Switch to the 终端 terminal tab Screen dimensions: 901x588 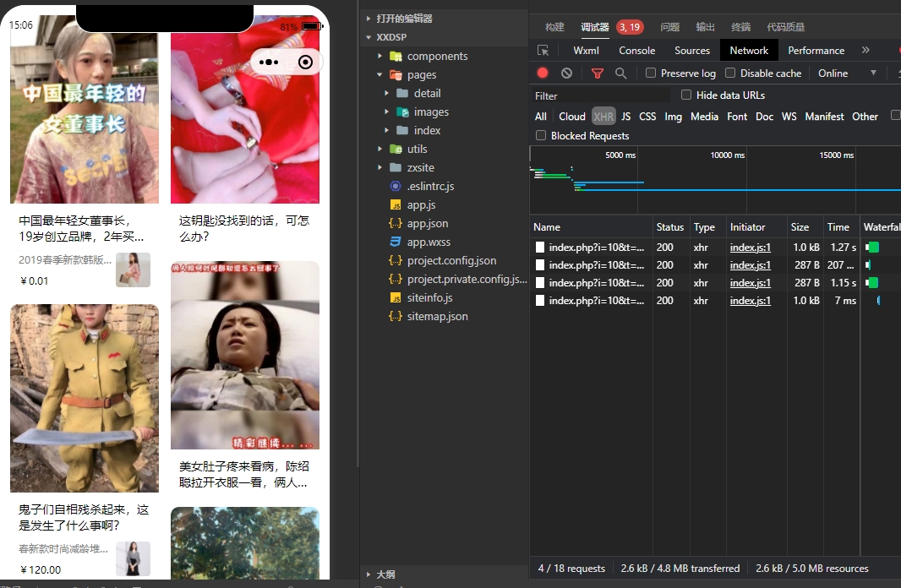(x=740, y=27)
